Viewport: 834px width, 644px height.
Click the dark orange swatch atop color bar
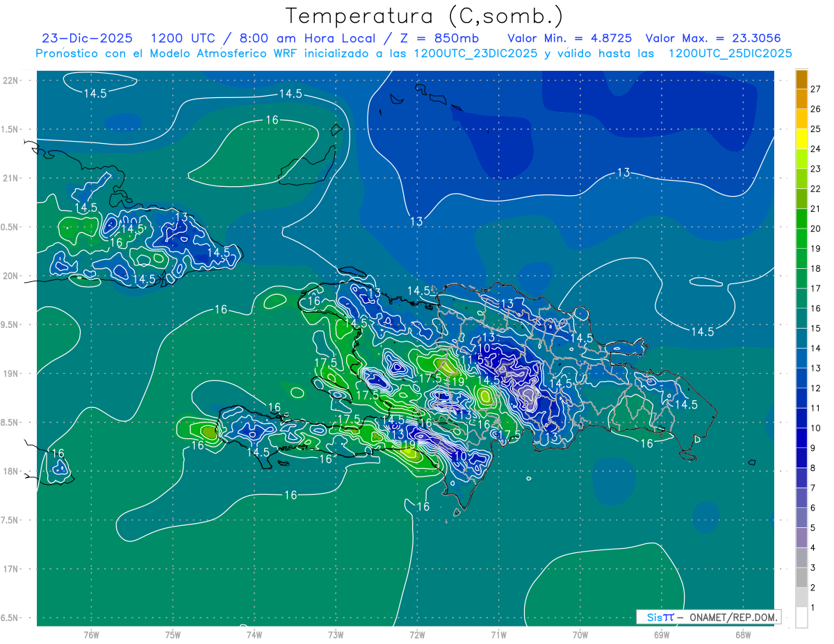[801, 80]
